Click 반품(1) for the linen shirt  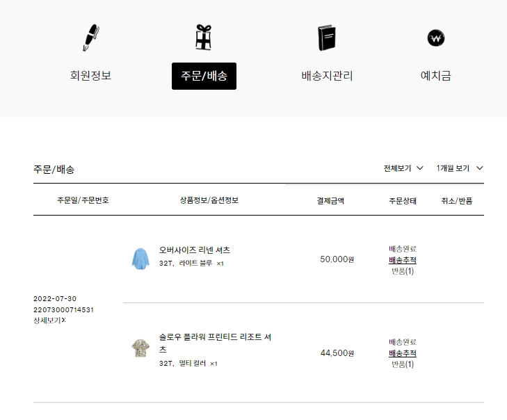(403, 271)
